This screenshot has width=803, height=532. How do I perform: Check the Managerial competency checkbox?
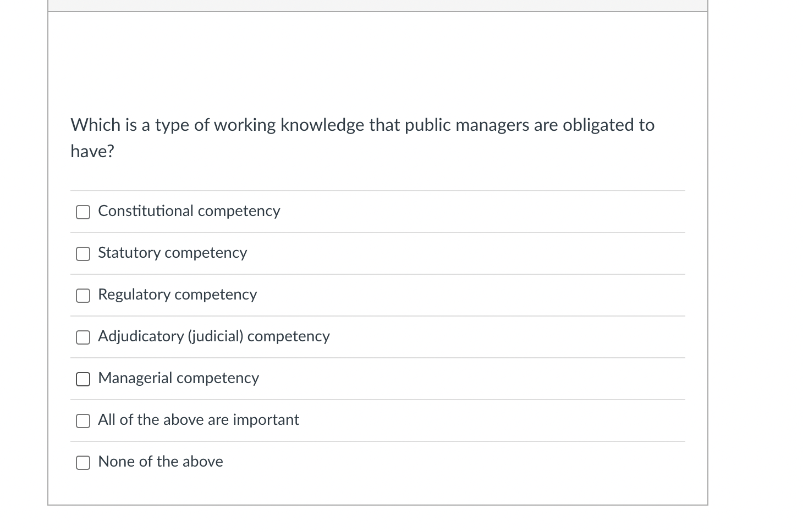[82, 379]
